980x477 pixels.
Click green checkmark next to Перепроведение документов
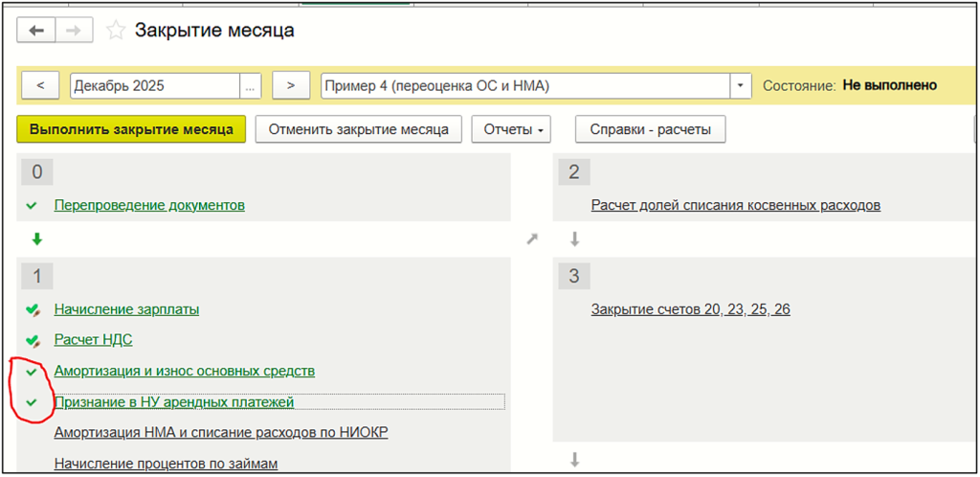[33, 205]
